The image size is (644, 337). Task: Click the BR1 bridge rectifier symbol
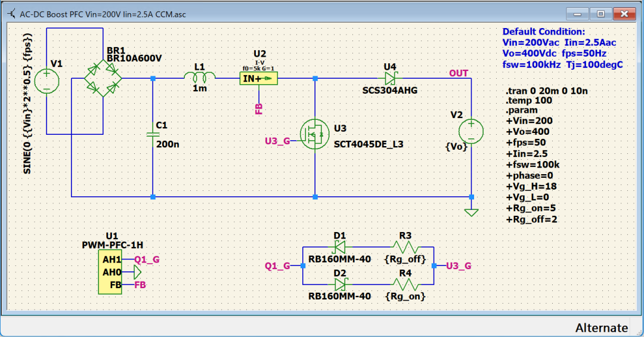click(103, 79)
